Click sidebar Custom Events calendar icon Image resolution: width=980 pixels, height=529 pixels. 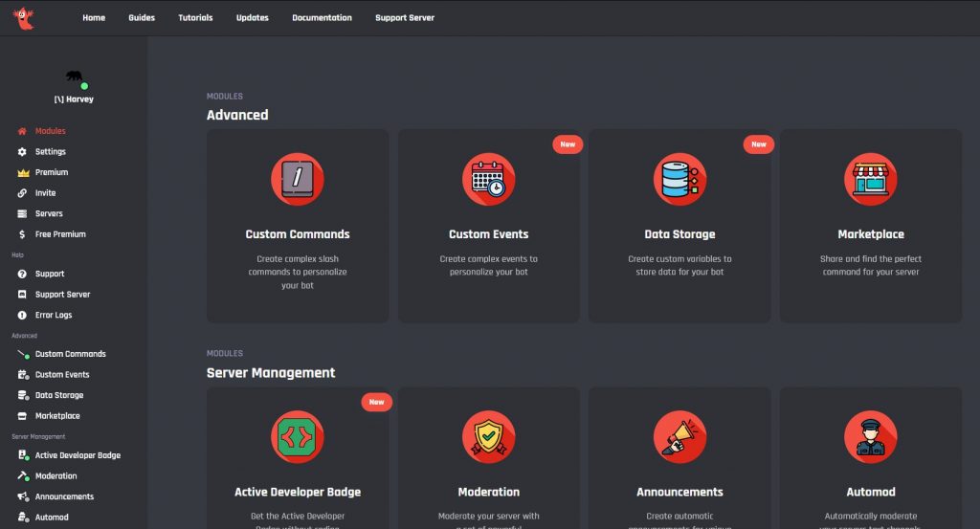23,375
